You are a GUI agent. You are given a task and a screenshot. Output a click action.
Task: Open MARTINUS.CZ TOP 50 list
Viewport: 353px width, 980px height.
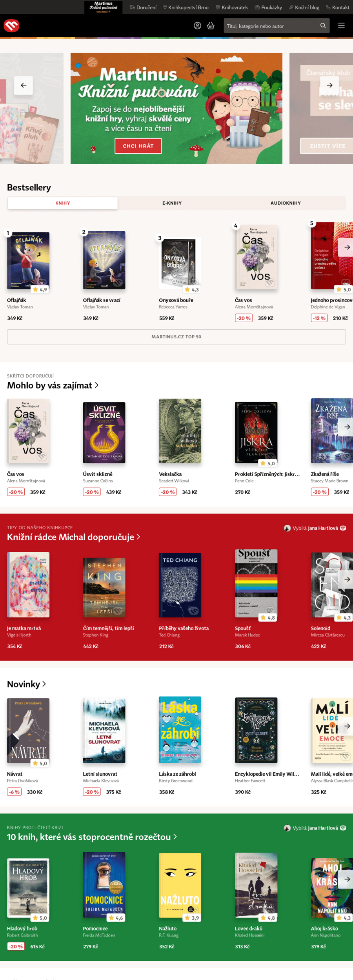point(176,337)
